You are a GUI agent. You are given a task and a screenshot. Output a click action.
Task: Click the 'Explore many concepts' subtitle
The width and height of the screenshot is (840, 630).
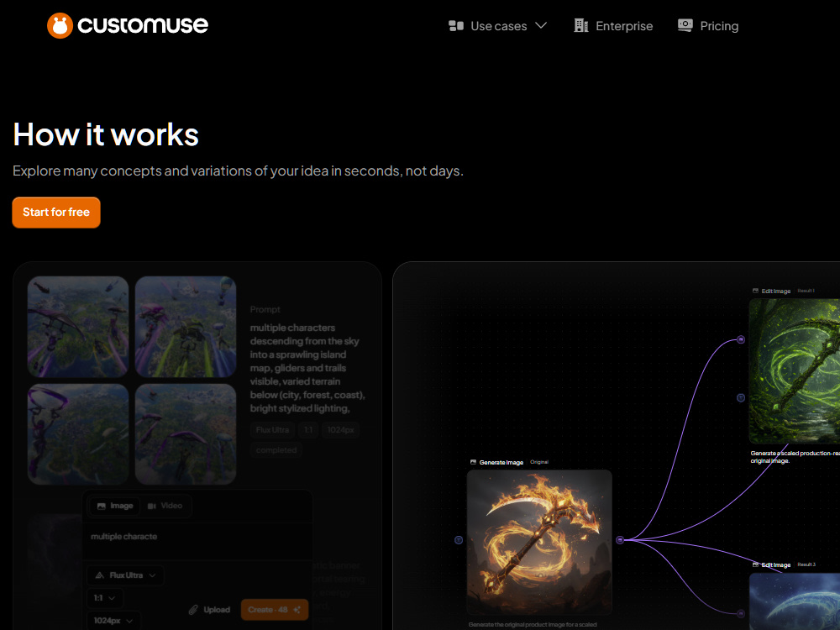pyautogui.click(x=238, y=171)
